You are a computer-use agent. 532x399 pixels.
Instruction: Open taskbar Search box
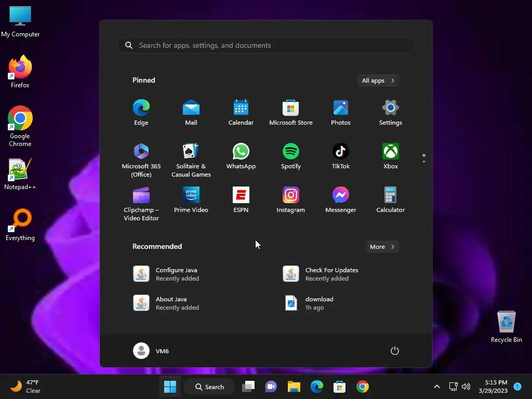tap(209, 387)
